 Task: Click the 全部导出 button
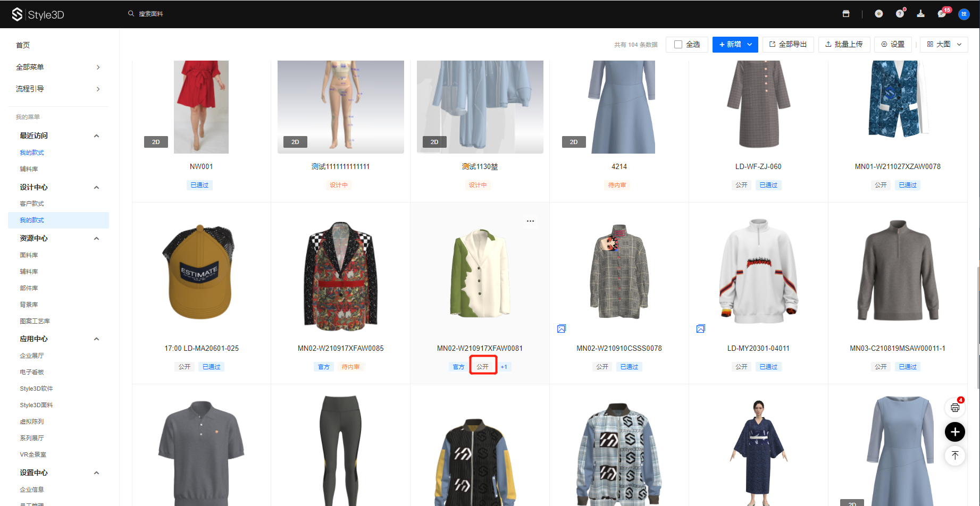[x=788, y=45]
